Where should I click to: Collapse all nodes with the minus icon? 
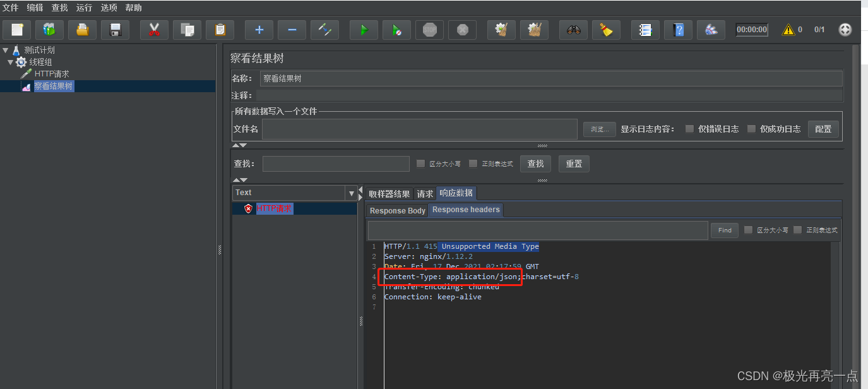[x=292, y=30]
